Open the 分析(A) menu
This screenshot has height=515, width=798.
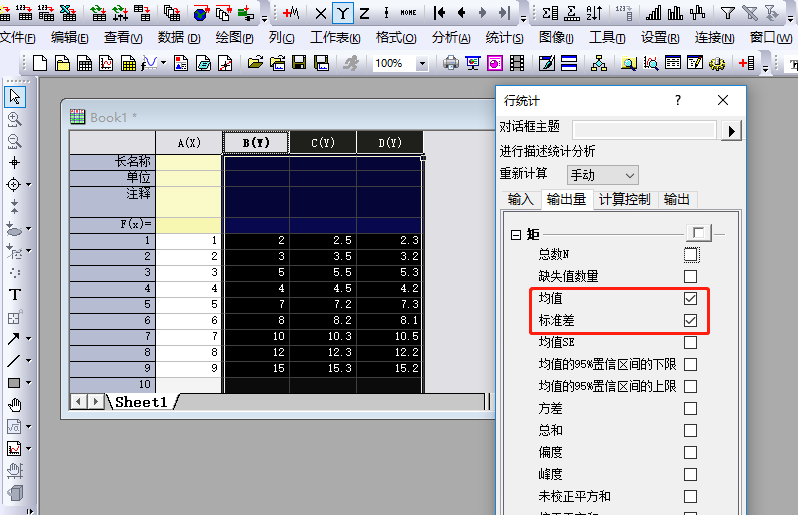click(x=451, y=37)
